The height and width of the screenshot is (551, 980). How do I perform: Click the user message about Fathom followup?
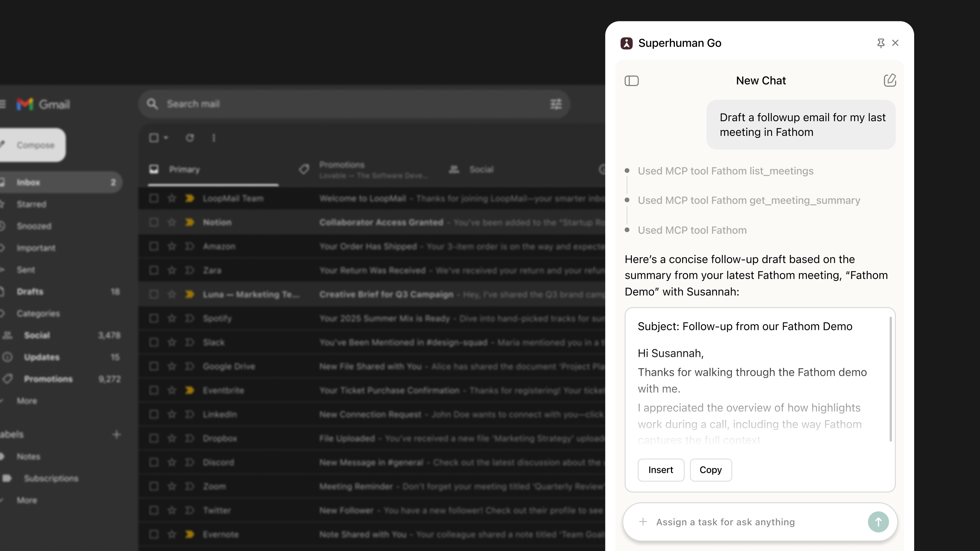(x=801, y=125)
